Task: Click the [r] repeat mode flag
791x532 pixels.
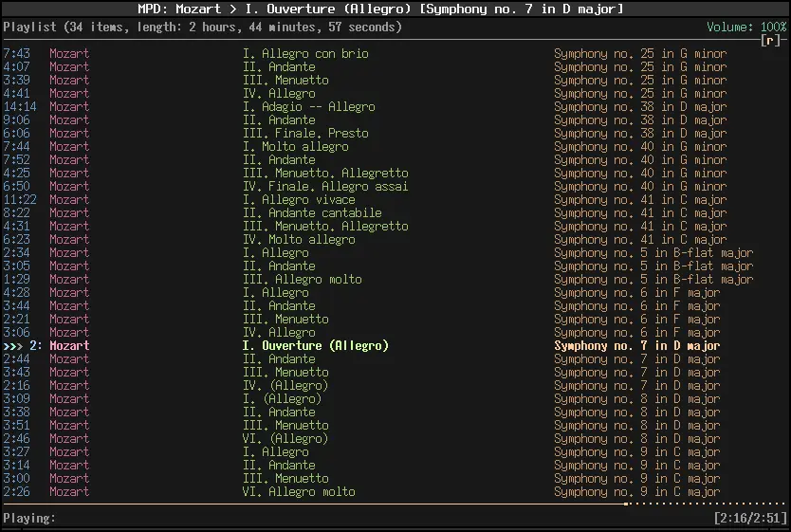Action: (x=771, y=41)
